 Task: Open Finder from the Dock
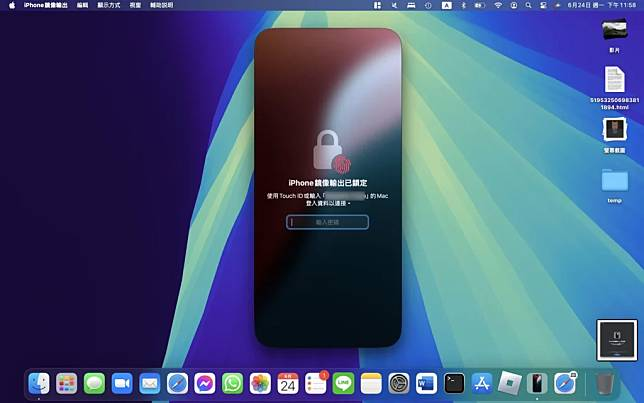click(x=40, y=383)
